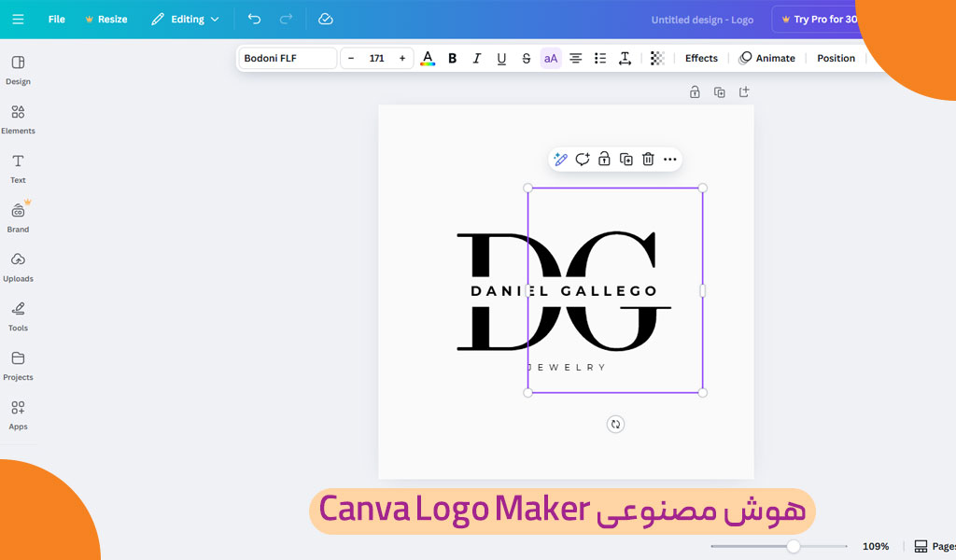Screen dimensions: 956x560
Task: Delete the selected element
Action: point(648,159)
